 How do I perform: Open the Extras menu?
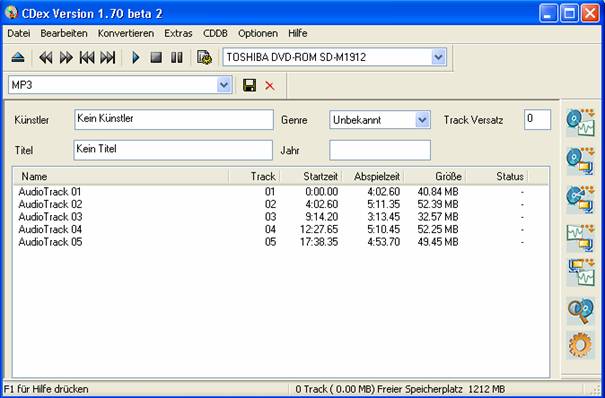click(x=178, y=34)
